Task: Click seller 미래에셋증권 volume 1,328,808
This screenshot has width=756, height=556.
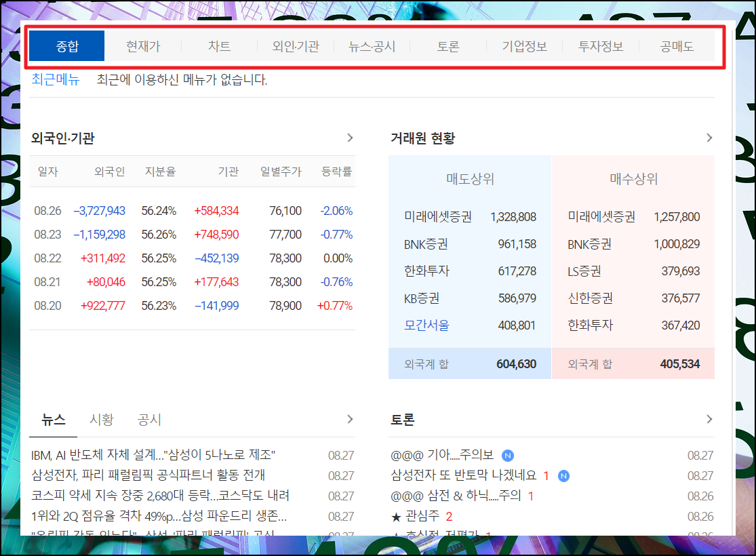Action: click(x=513, y=217)
